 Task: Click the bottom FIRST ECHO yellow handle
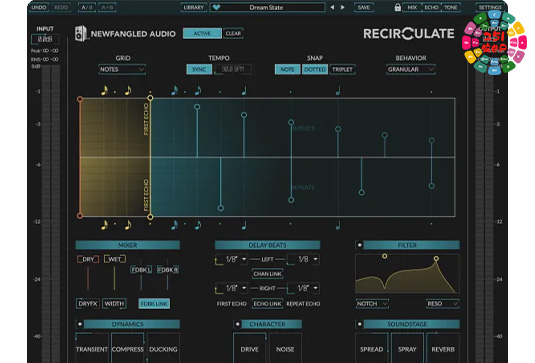(x=150, y=217)
